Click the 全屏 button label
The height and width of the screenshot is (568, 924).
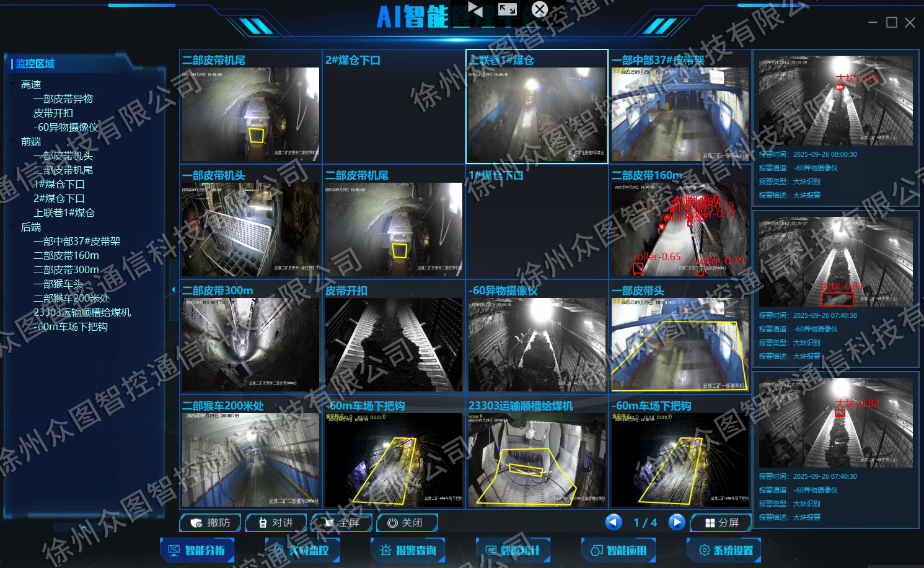(x=349, y=523)
